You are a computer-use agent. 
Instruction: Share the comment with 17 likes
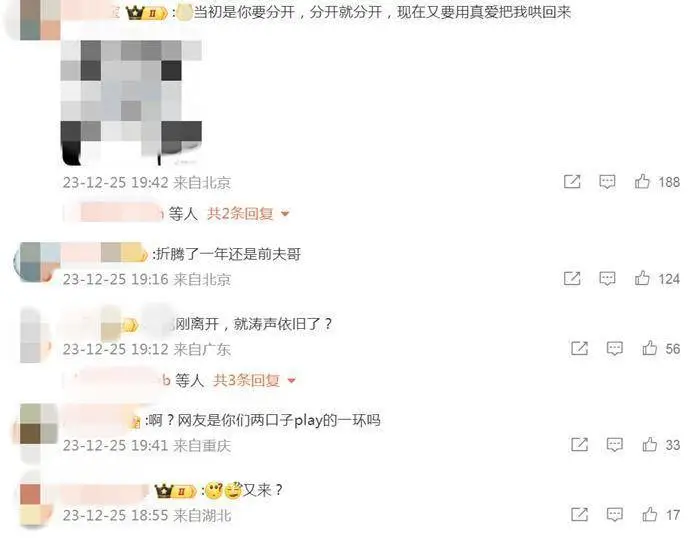coord(579,514)
